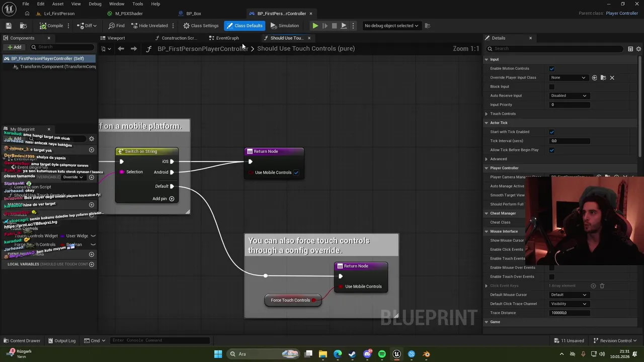Toggle Enable Touch Over Events checkbox

coord(552,277)
